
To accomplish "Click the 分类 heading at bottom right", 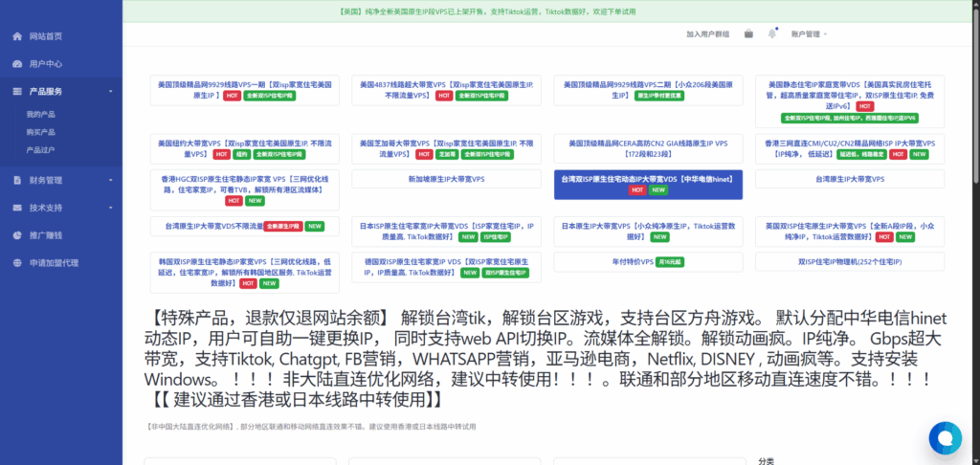I will tap(766, 460).
